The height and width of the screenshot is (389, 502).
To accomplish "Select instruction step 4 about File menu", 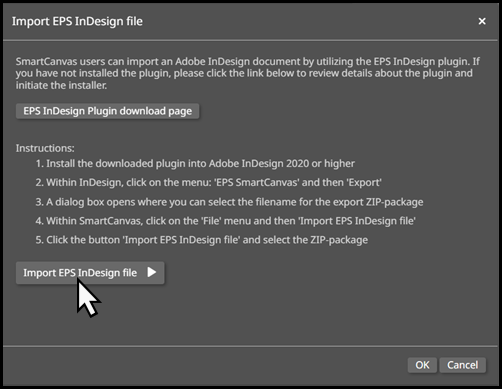I will 226,221.
